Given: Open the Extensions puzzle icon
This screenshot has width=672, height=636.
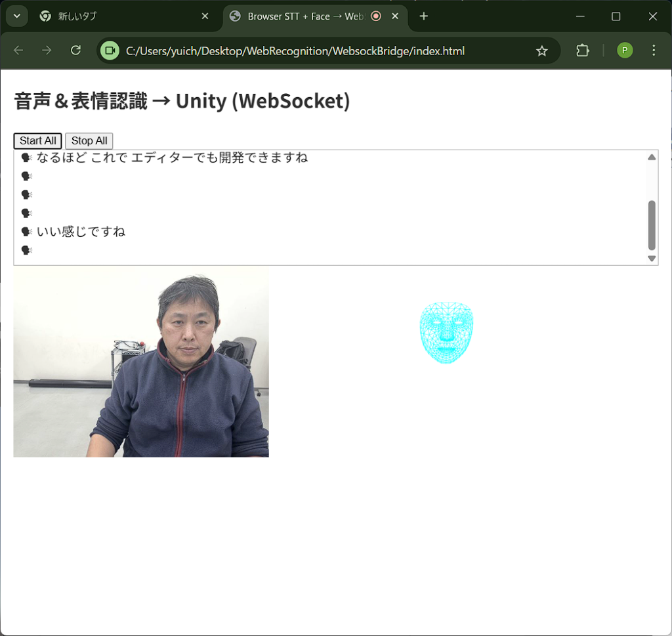Looking at the screenshot, I should (x=582, y=51).
